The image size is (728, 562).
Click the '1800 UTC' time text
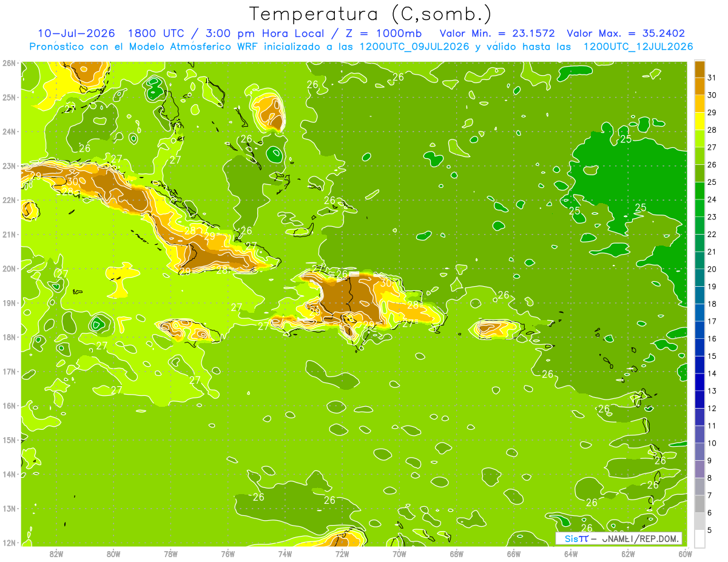point(157,33)
